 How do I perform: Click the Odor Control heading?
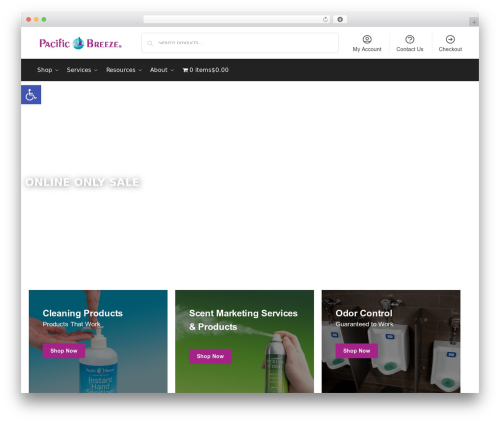click(364, 313)
